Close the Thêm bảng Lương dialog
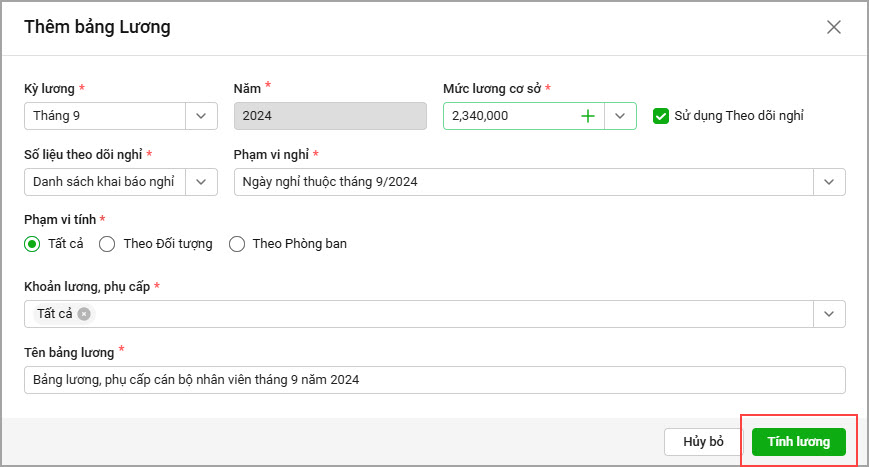The width and height of the screenshot is (869, 467). (834, 27)
